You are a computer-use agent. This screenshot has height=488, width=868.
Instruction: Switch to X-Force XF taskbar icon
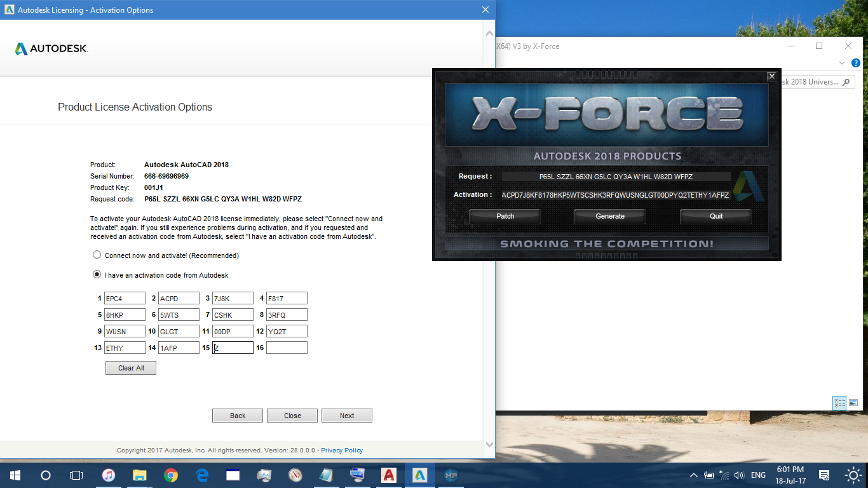(451, 475)
